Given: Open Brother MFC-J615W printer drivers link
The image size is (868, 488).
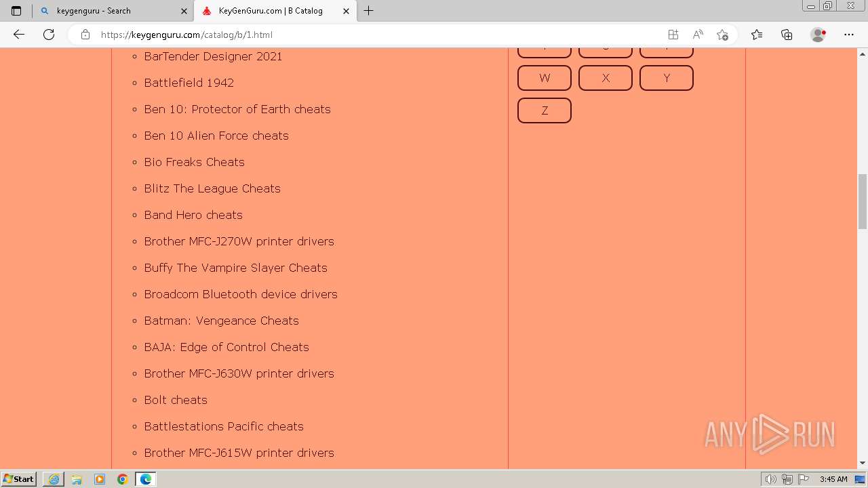Looking at the screenshot, I should [x=239, y=453].
